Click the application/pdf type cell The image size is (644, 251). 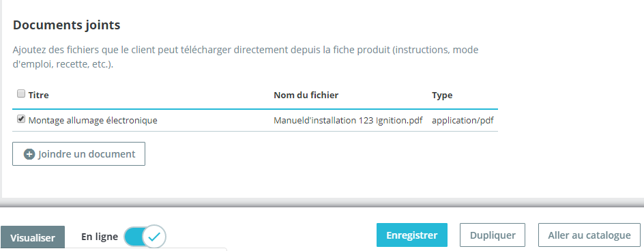[x=463, y=121]
